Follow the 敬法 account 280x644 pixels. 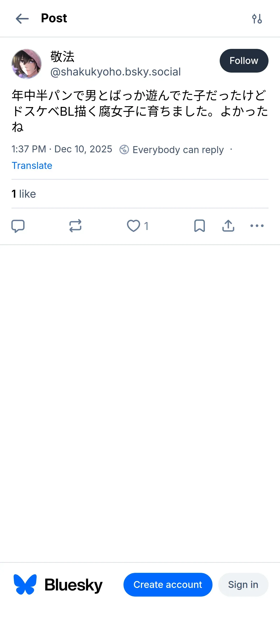(244, 61)
